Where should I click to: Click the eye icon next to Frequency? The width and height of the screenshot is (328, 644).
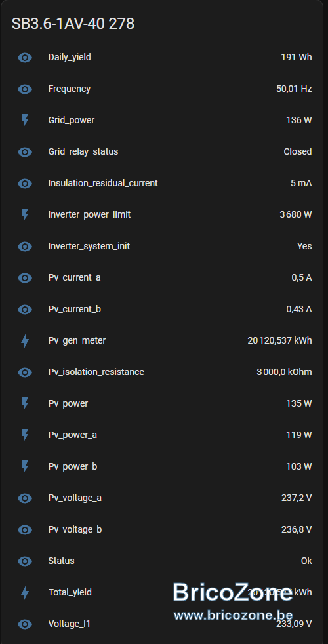coord(25,89)
